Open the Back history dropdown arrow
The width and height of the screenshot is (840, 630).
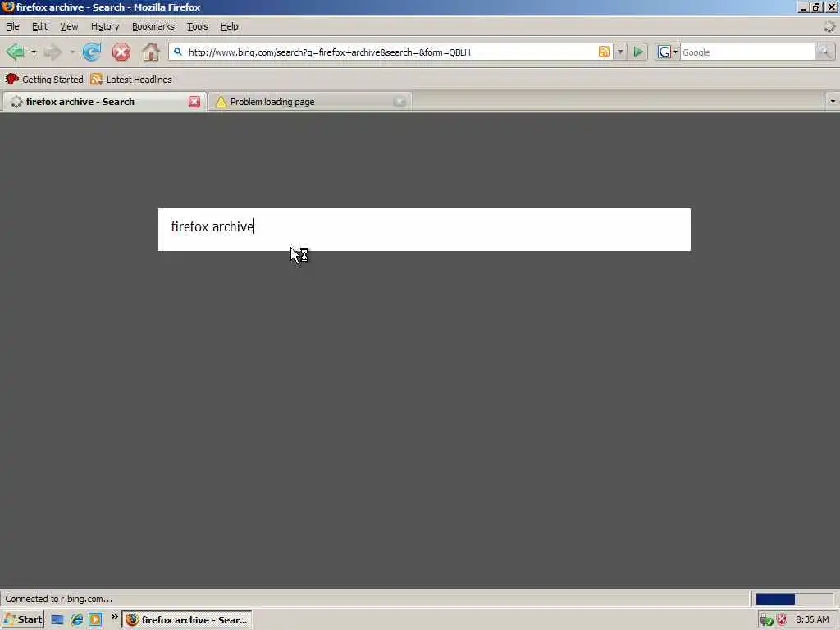pos(34,52)
